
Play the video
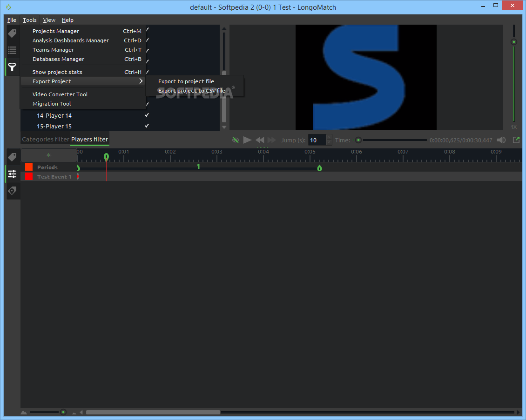coord(247,140)
